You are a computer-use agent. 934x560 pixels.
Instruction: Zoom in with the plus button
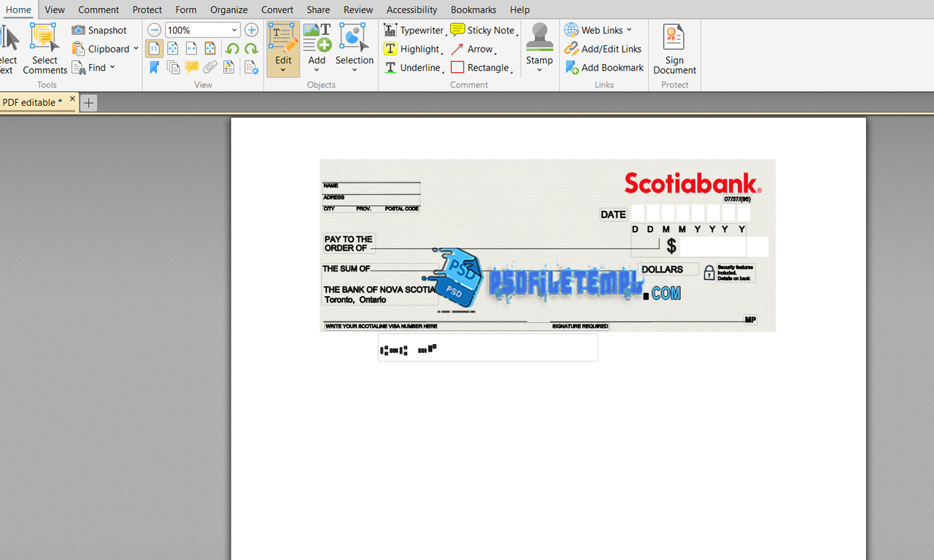click(251, 30)
